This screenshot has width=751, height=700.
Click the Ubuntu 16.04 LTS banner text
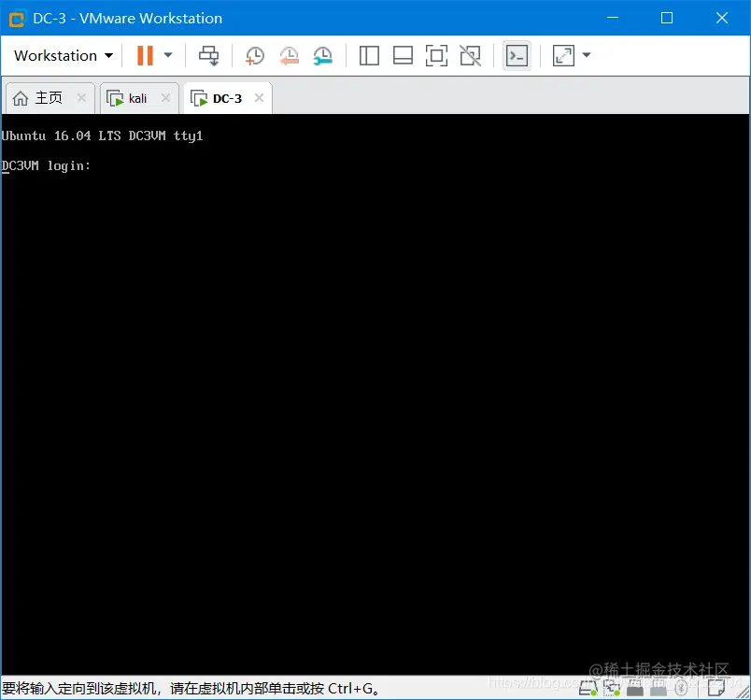[102, 136]
